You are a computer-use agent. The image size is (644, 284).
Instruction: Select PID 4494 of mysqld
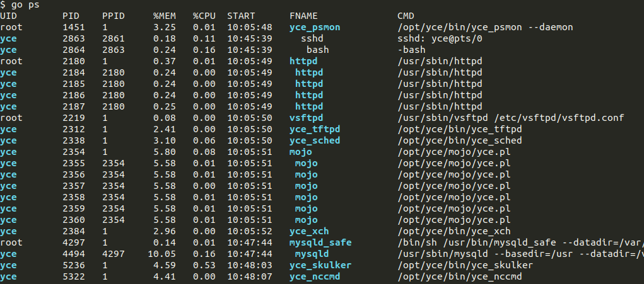(73, 254)
